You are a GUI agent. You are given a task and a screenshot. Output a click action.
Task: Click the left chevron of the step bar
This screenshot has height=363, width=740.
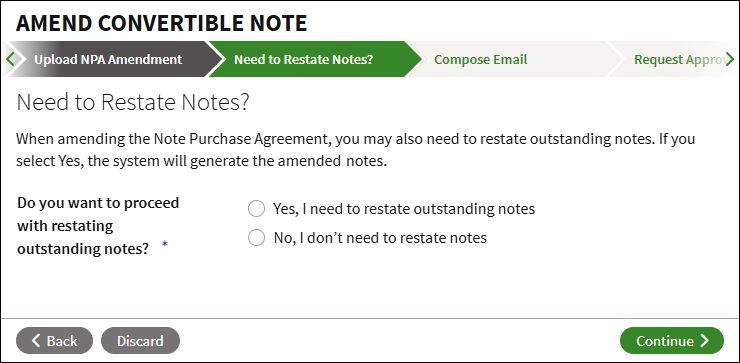click(x=10, y=59)
